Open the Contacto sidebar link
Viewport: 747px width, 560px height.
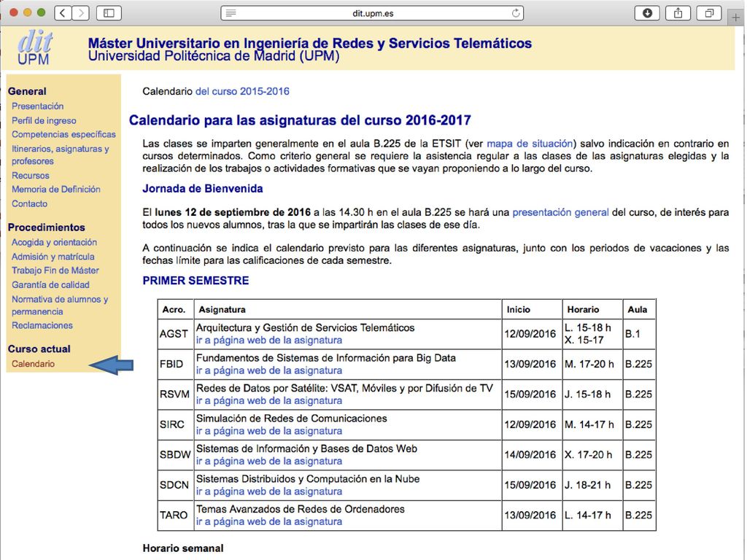pyautogui.click(x=29, y=203)
